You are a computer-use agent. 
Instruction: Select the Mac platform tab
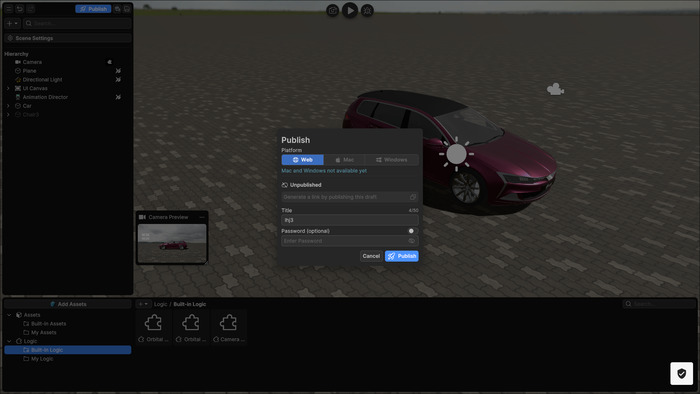(x=344, y=160)
